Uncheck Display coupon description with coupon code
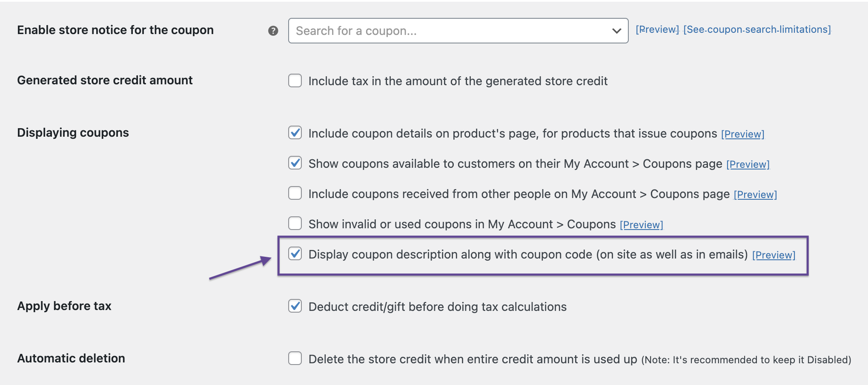 click(x=295, y=253)
